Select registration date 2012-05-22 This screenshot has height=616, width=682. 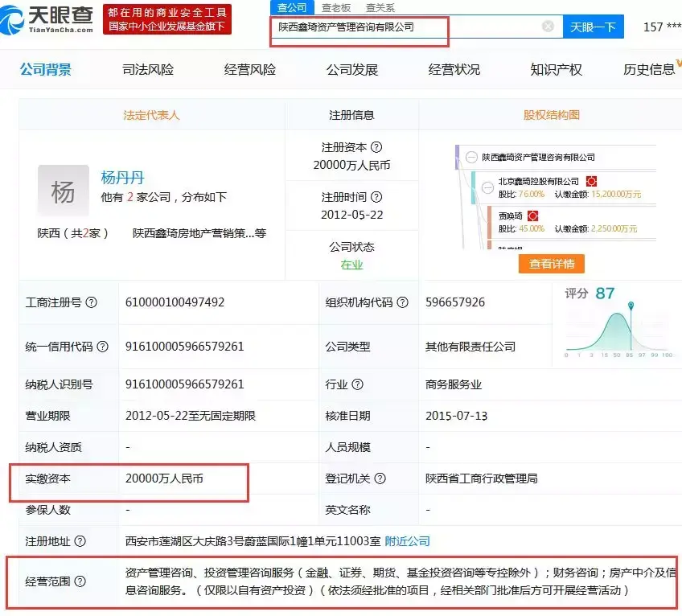[352, 215]
